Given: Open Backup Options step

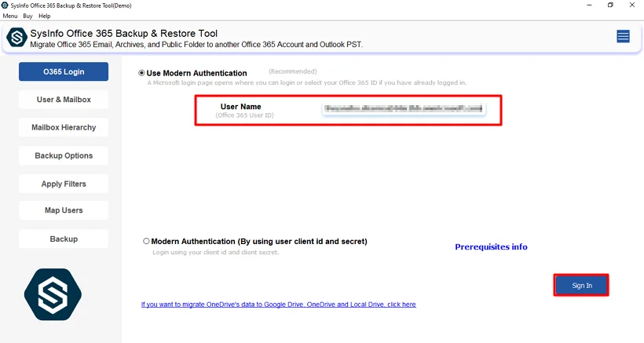Looking at the screenshot, I should (64, 156).
